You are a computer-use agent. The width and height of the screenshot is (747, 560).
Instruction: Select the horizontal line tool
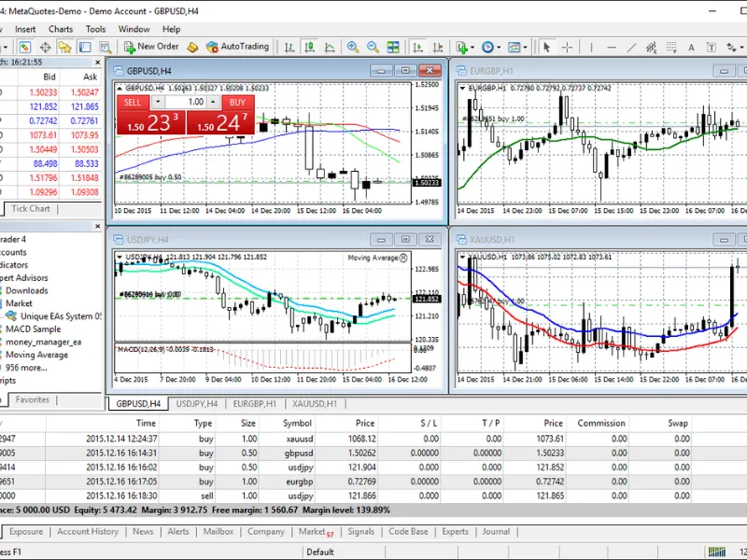pos(612,48)
